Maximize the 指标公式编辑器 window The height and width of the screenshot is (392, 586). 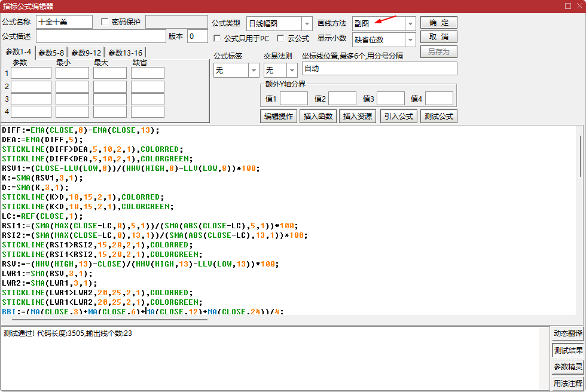point(568,5)
